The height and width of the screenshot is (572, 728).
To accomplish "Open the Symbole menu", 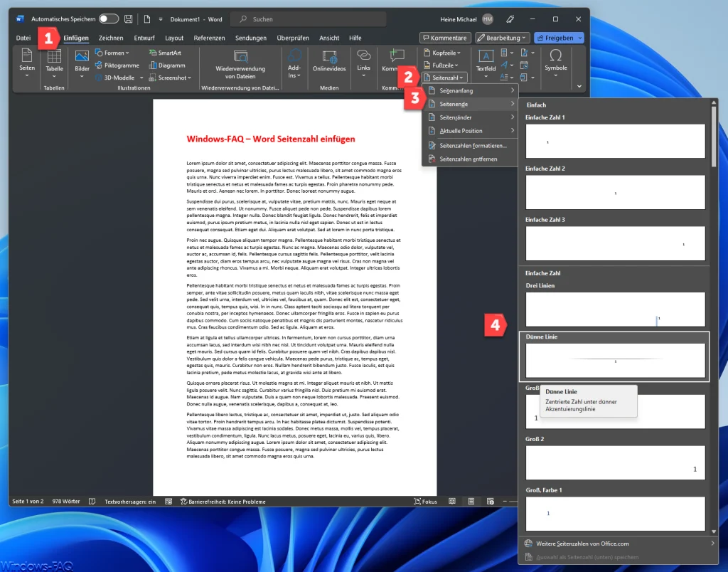I will (x=556, y=63).
